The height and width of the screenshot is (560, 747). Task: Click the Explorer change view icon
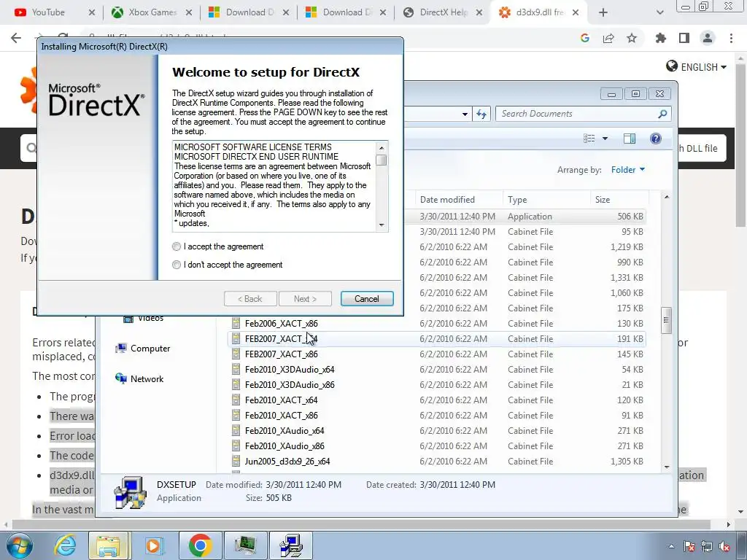[589, 139]
